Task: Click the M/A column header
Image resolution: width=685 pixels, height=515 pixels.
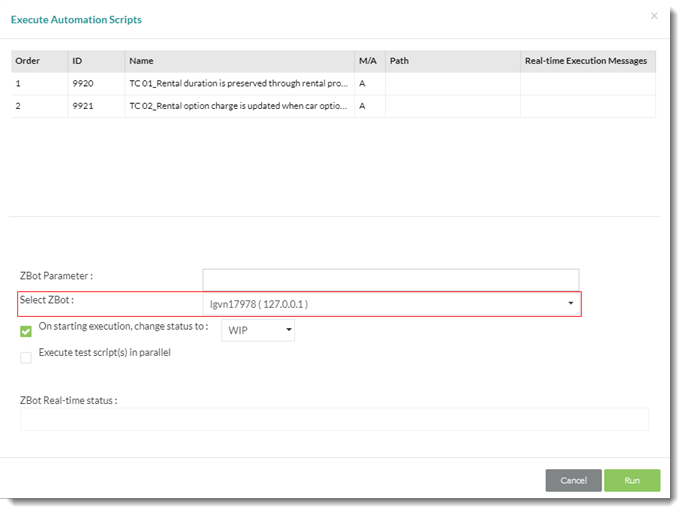Action: point(367,61)
